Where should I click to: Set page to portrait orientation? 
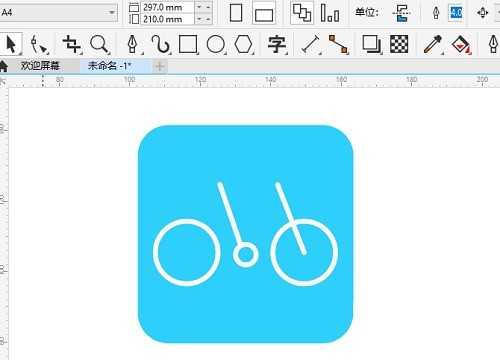click(x=236, y=13)
